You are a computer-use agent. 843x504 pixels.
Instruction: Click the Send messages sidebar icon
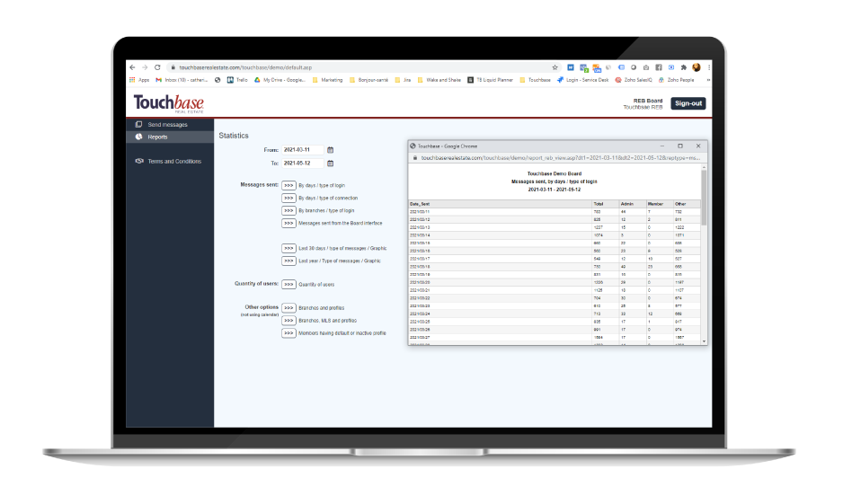[138, 125]
